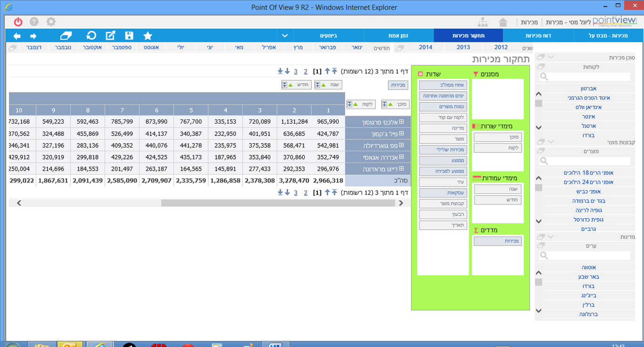Viewport: 644px width, 347px height.
Task: Expand the פיל ג'קסון row
Action: coord(402,134)
